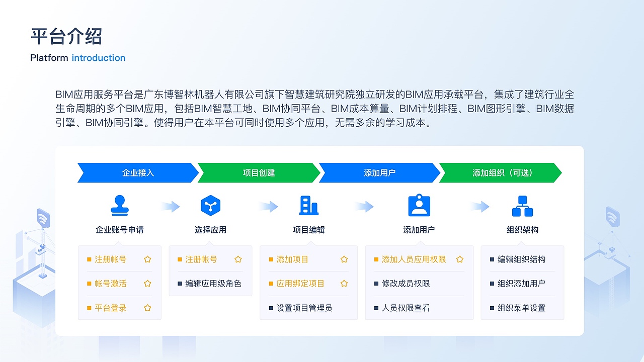Select the 选择应用 hexagon icon
This screenshot has height=362, width=644.
click(x=210, y=205)
